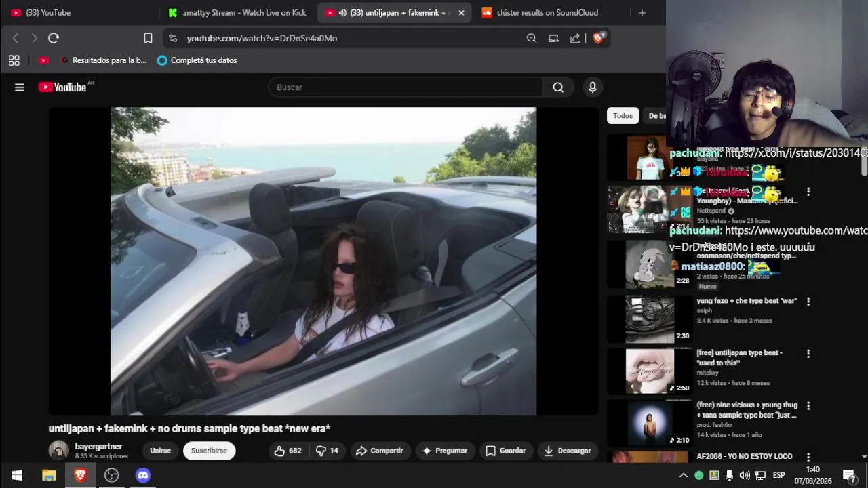Switch to 'zmattyy Stream - Watch Live on Kick' tab
This screenshot has height=488, width=868.
pyautogui.click(x=237, y=12)
